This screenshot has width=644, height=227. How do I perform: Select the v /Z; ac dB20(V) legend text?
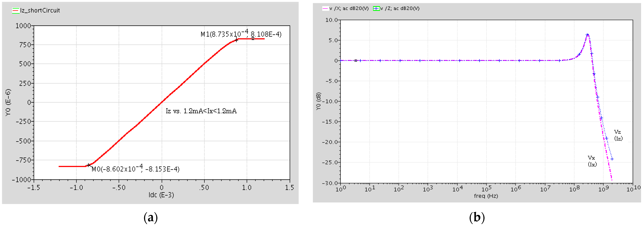[400, 8]
